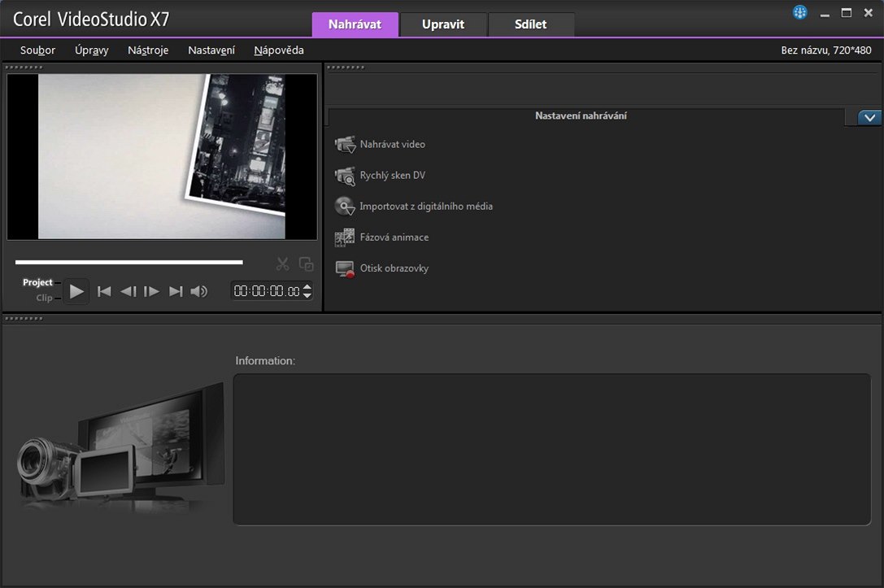Switch playback mode to Project

[x=37, y=282]
